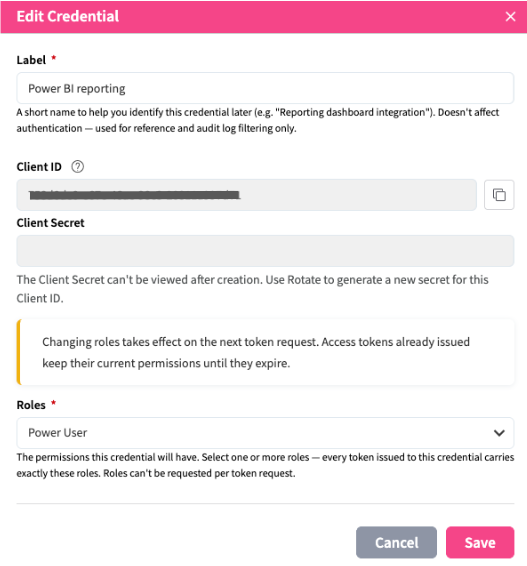527x566 pixels.
Task: Focus the Power BI reporting label field
Action: click(x=265, y=88)
